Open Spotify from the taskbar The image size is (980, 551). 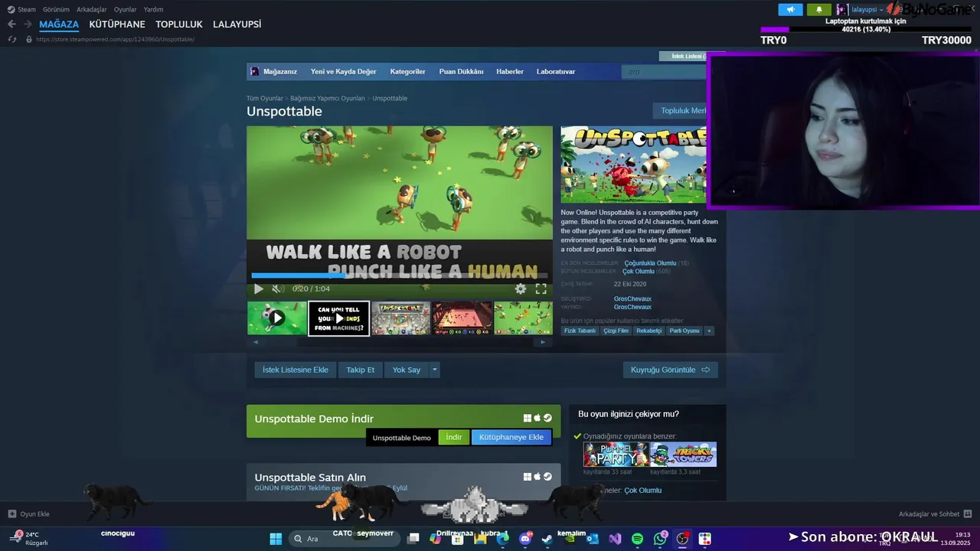[637, 539]
